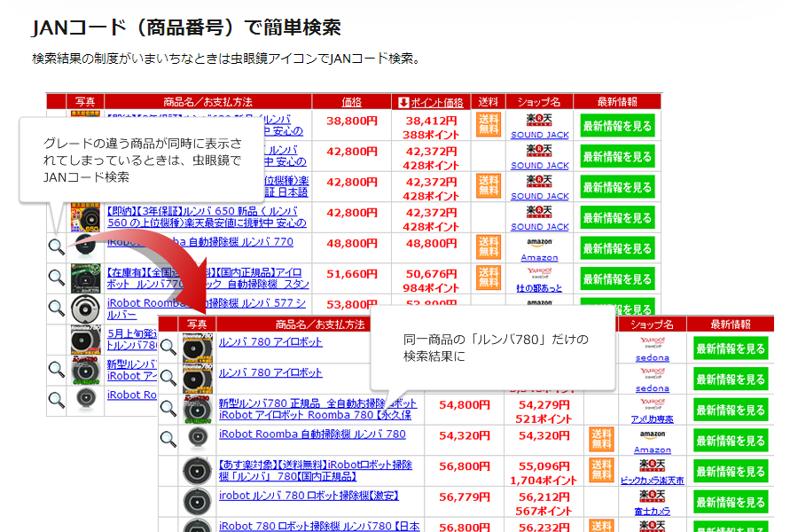This screenshot has height=532, width=798.
Task: Click magnifier icon in 54,320円 ルンバ 780 row
Action: coord(168,439)
